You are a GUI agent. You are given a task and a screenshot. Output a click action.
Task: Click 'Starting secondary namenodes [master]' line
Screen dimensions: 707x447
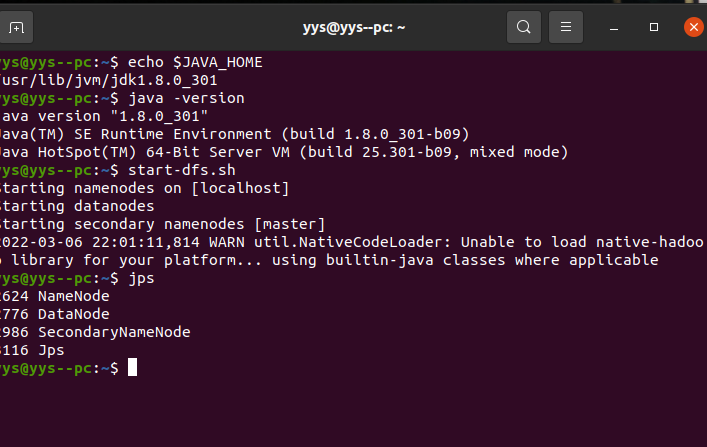coord(162,224)
